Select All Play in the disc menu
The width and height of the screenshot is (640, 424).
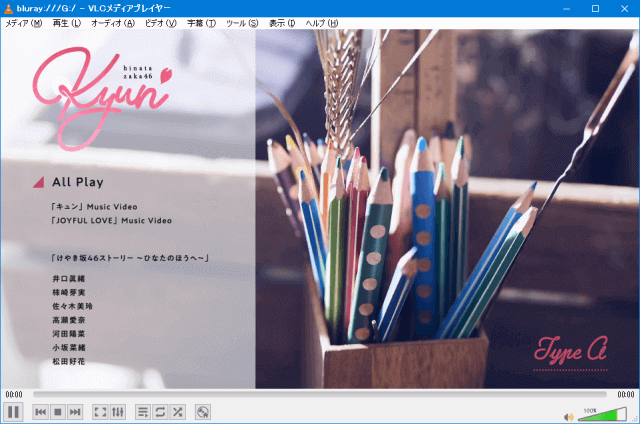coord(78,182)
